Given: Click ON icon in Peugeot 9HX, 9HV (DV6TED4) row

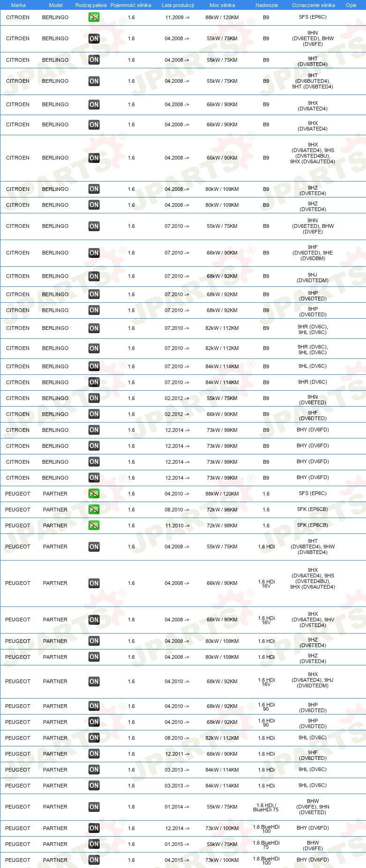Looking at the screenshot, I should [x=94, y=620].
